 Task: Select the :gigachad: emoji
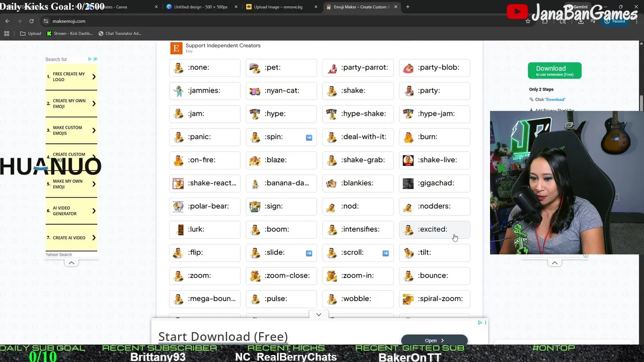pyautogui.click(x=435, y=183)
